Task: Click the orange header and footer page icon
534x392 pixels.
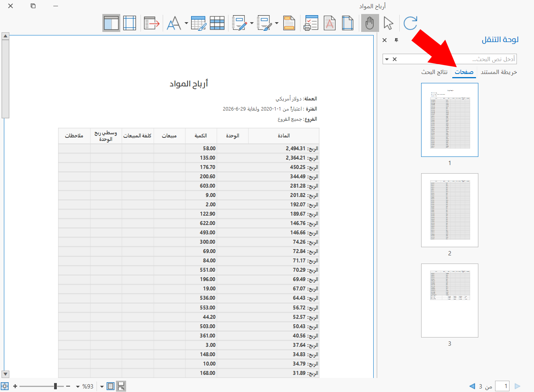Action: pos(289,23)
